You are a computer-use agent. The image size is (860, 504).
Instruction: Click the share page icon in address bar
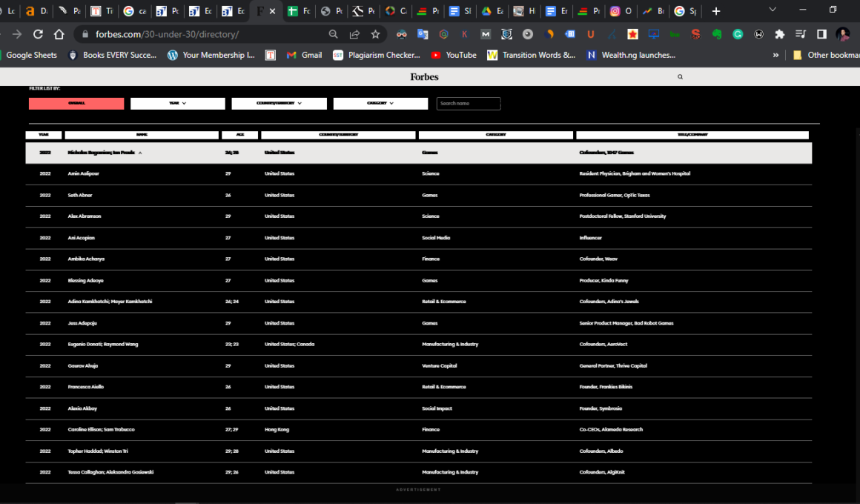pos(354,34)
